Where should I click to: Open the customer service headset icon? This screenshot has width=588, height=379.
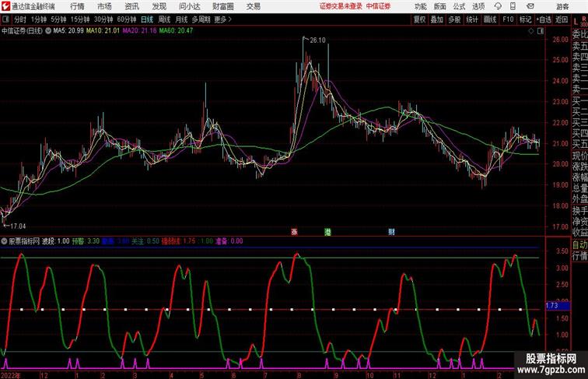498,6
